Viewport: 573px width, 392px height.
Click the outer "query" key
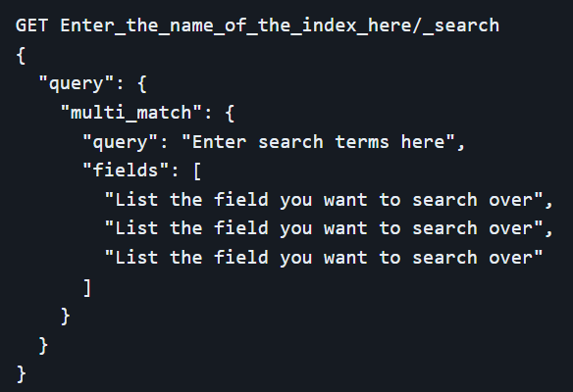[x=77, y=84]
